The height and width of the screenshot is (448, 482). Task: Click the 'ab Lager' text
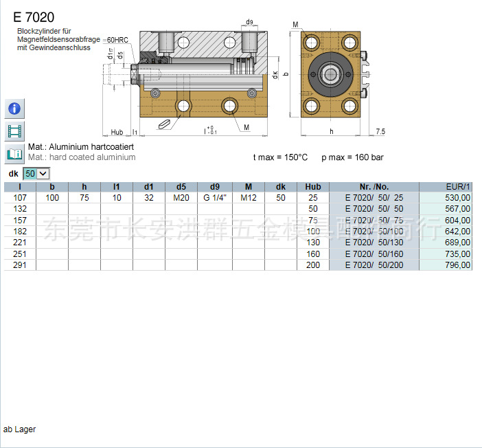click(x=19, y=429)
